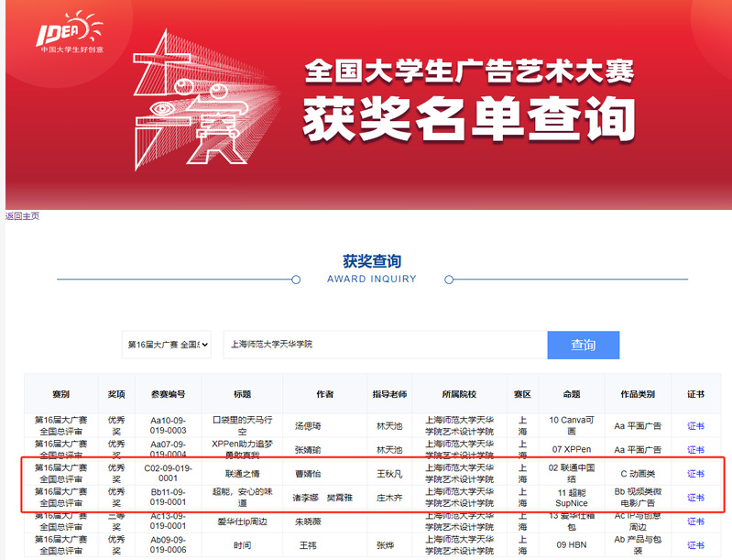732x560 pixels.
Task: Click the IDEA logo in the banner
Action: pyautogui.click(x=69, y=31)
